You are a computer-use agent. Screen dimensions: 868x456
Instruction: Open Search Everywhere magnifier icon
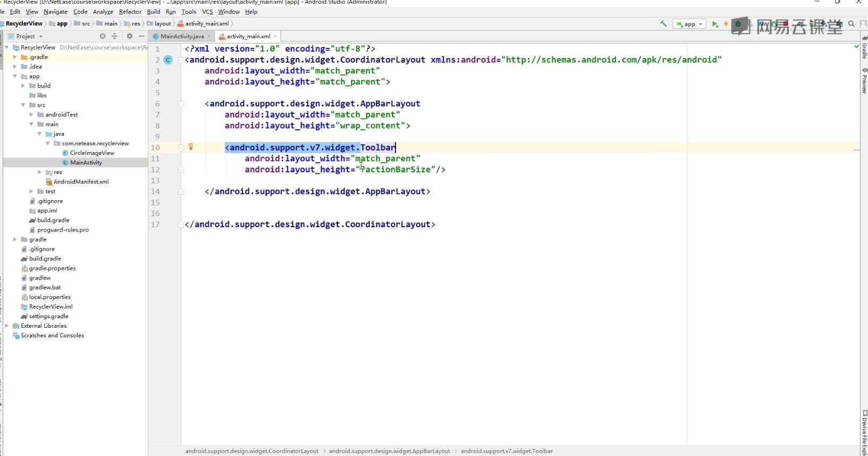[x=851, y=24]
